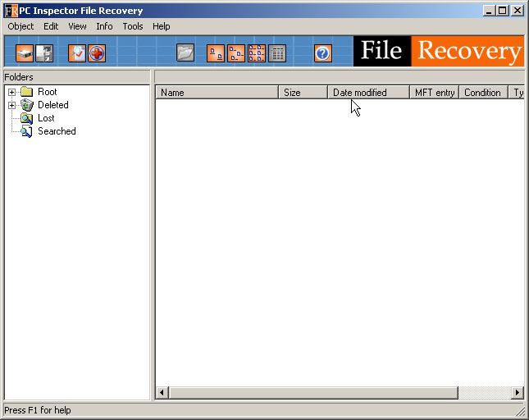529x420 pixels.
Task: Select the Searched label in tree
Action: pos(57,131)
